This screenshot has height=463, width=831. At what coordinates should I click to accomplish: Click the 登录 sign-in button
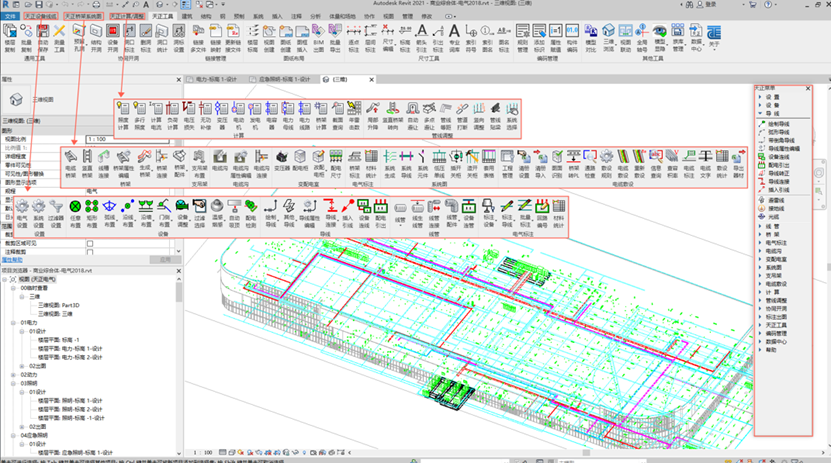(707, 4)
